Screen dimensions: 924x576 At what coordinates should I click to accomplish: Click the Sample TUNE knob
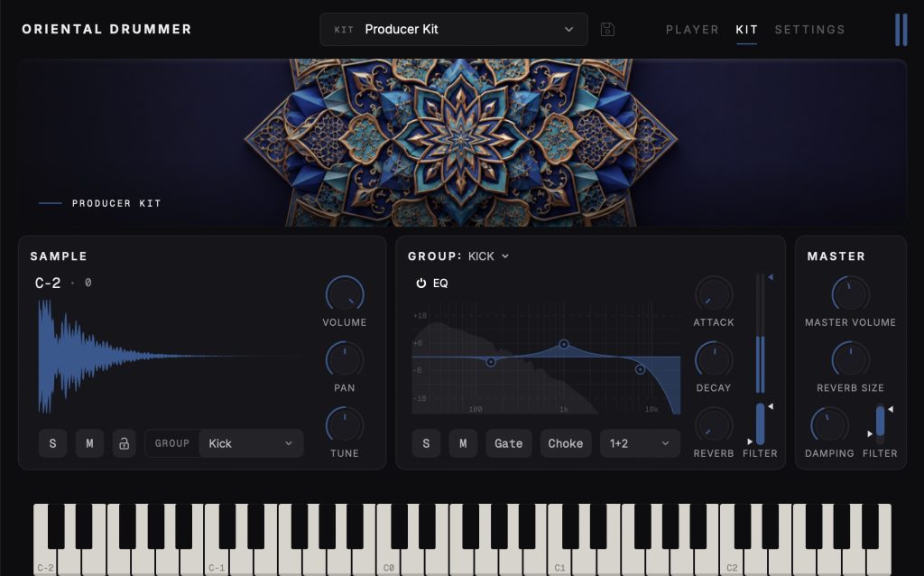345,424
